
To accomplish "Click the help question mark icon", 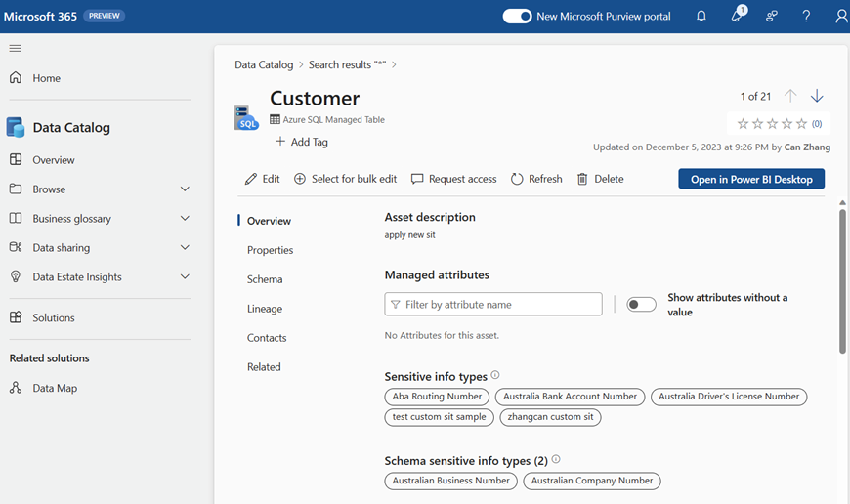I will point(806,16).
